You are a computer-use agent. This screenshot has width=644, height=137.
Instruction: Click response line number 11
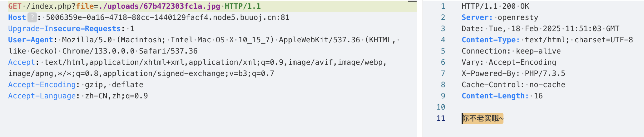[441, 118]
